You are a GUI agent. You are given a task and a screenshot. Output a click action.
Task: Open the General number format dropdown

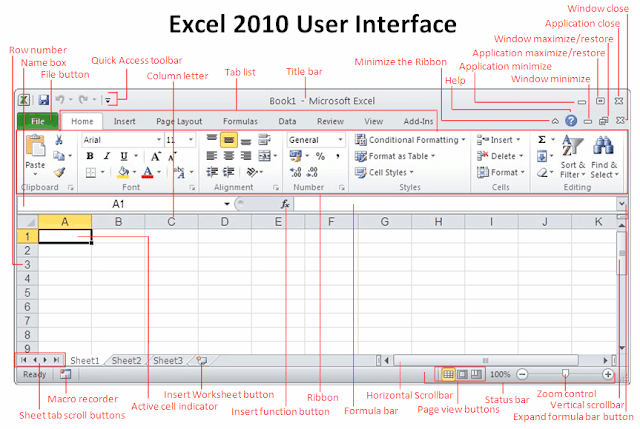pyautogui.click(x=340, y=140)
